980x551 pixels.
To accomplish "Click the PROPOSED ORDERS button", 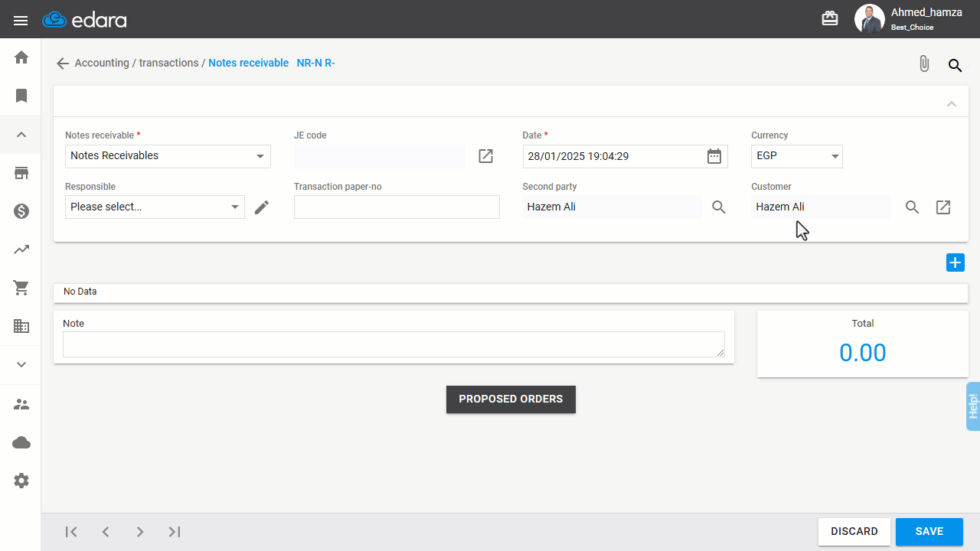I will (x=511, y=399).
